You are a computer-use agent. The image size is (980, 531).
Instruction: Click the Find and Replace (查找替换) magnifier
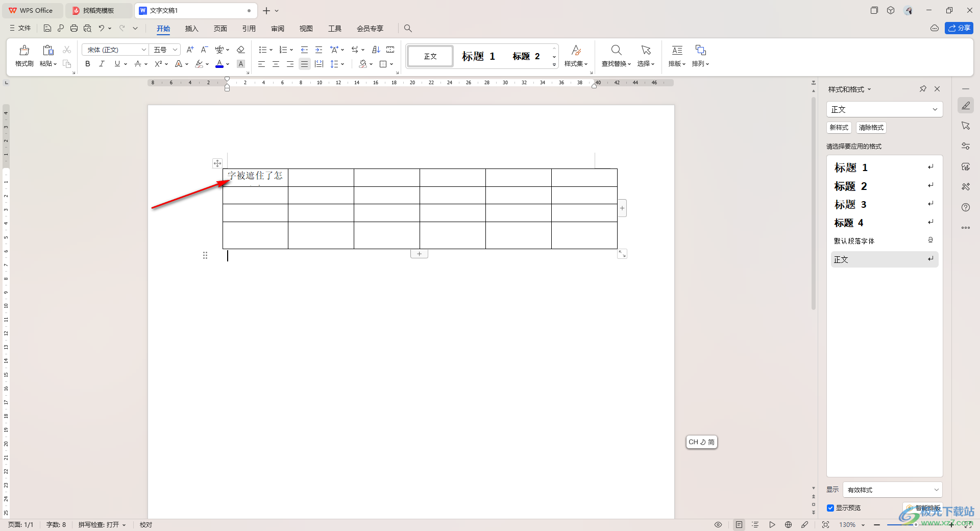[x=616, y=50]
